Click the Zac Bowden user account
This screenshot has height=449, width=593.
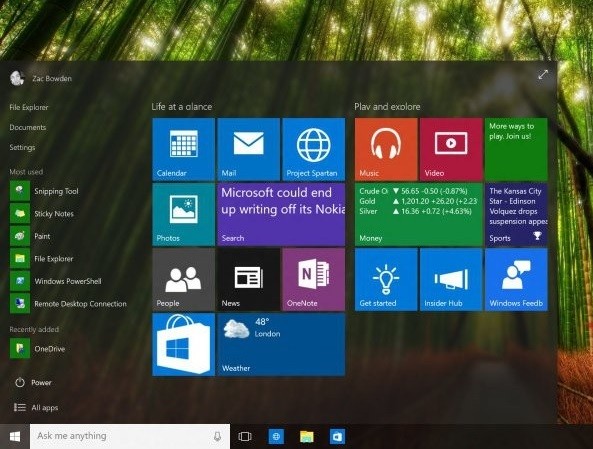click(41, 78)
